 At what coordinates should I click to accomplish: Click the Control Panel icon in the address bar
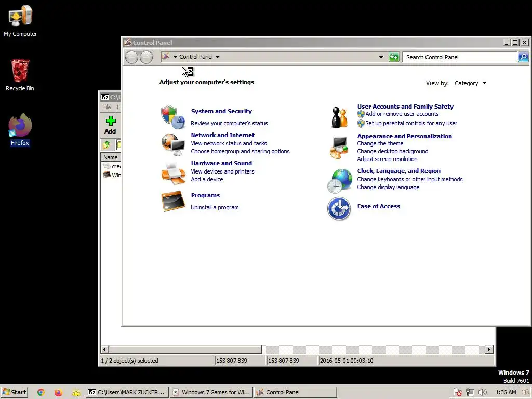tap(166, 56)
